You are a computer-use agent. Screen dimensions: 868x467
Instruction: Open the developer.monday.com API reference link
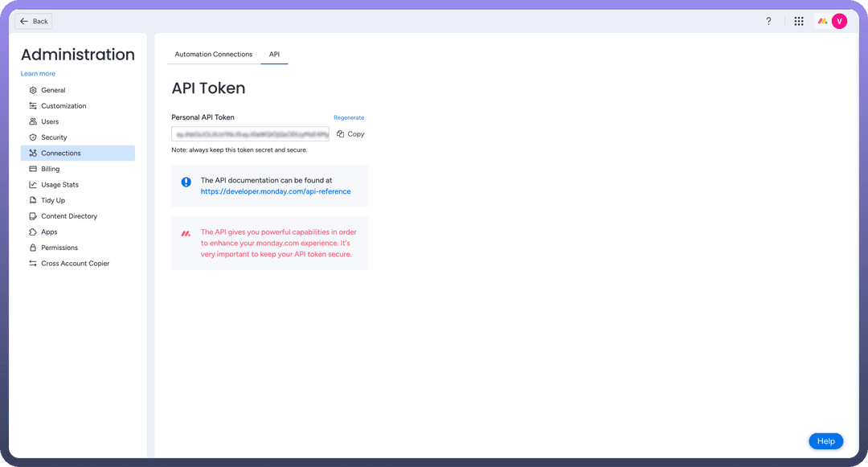276,192
